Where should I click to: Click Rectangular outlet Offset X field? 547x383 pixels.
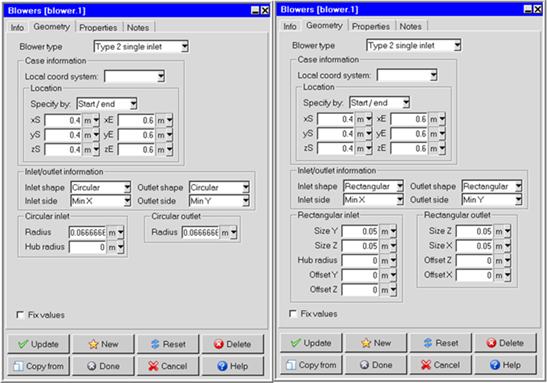pyautogui.click(x=474, y=276)
